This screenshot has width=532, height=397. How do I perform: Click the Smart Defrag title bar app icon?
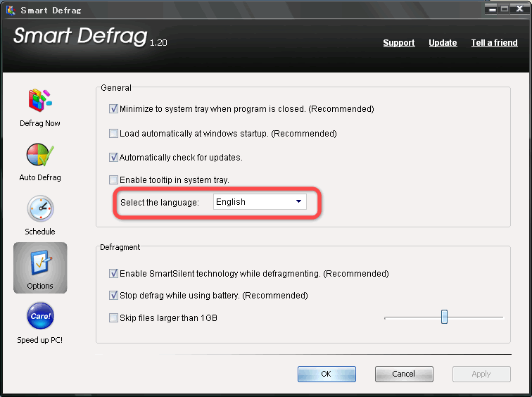point(11,10)
